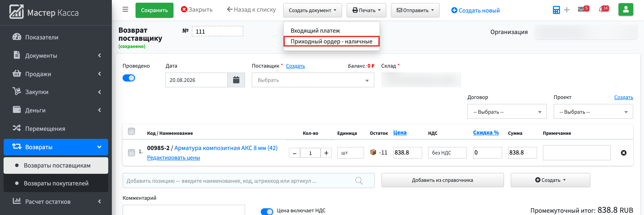This screenshot has width=644, height=215.
Task: Open the Печать dropdown
Action: tap(366, 10)
